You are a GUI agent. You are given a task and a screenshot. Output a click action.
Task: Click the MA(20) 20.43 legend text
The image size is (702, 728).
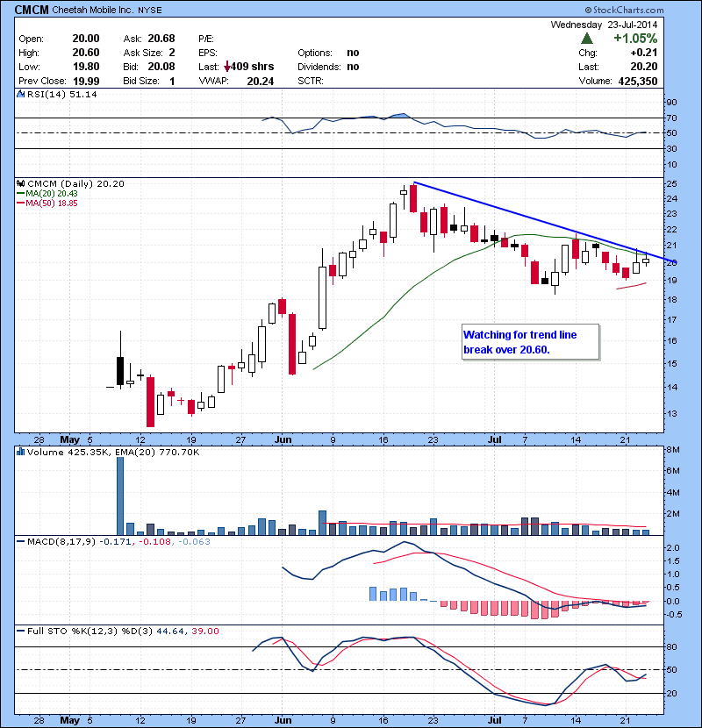[52, 194]
